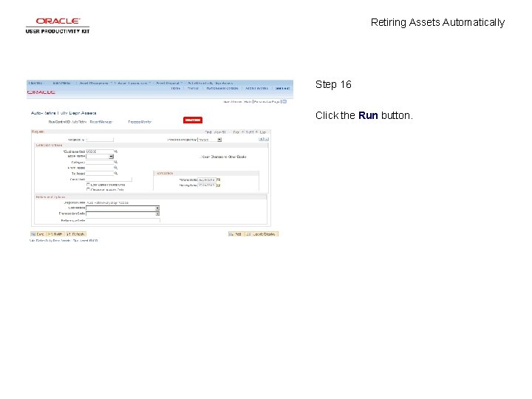Click the Acctg Date input field

tap(207, 185)
